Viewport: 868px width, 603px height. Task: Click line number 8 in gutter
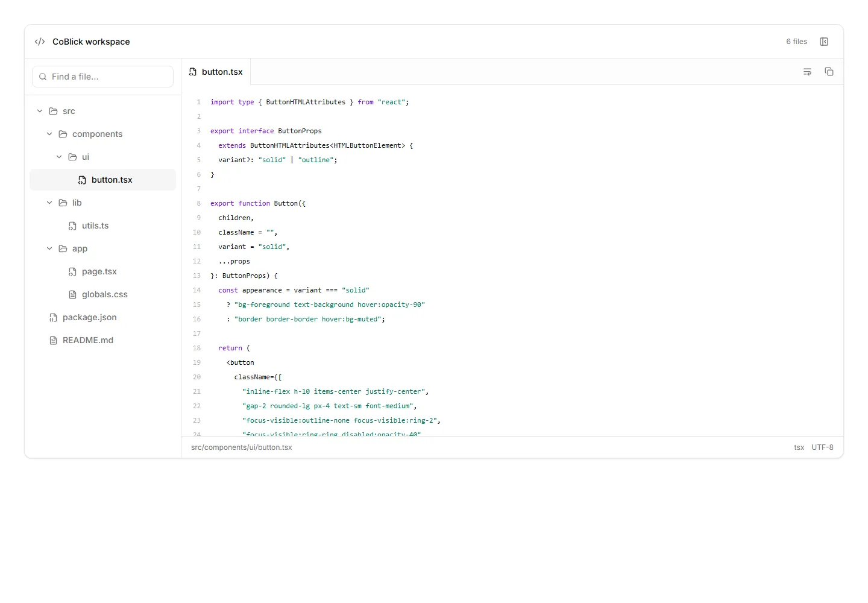[198, 203]
